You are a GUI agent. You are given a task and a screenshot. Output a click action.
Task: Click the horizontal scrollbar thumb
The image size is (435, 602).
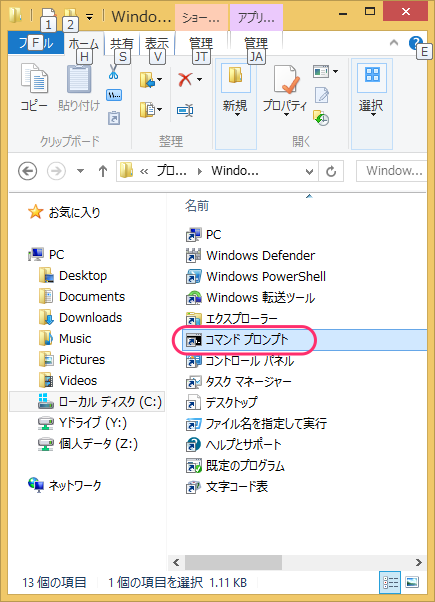[233, 563]
